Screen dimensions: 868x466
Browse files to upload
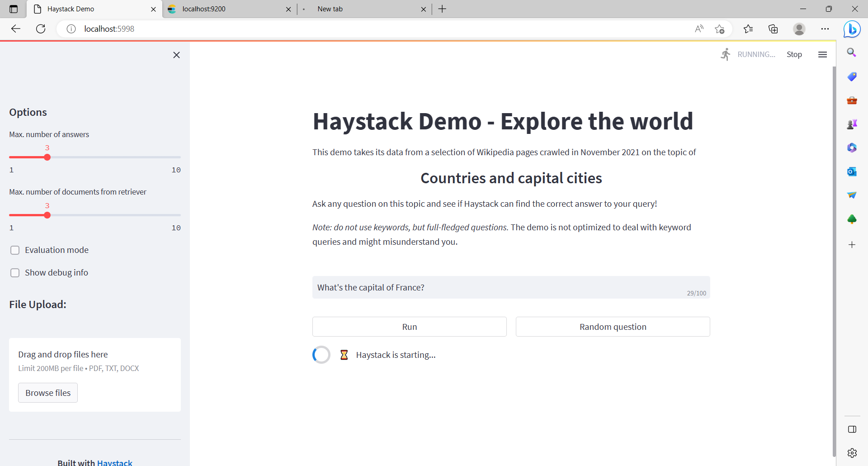pyautogui.click(x=48, y=393)
